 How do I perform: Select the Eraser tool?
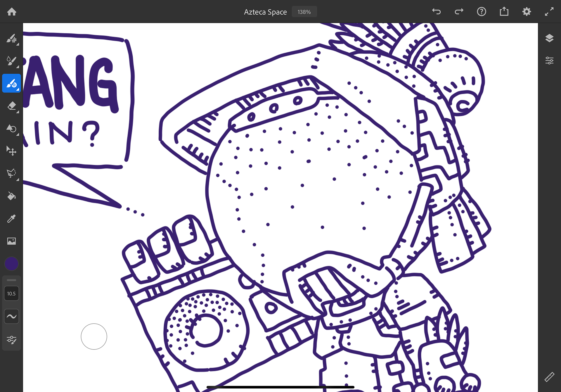click(12, 106)
